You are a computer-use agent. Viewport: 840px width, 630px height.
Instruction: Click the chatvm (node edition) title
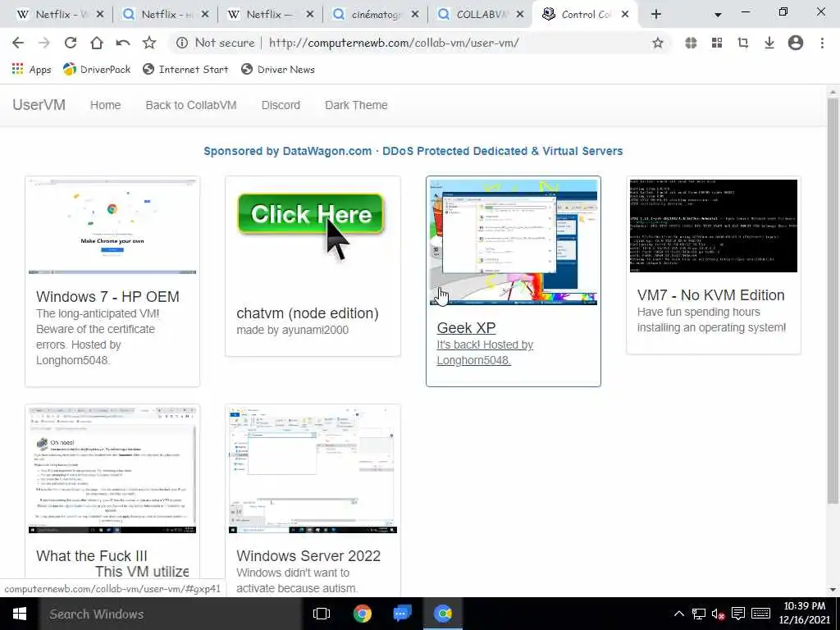tap(308, 313)
